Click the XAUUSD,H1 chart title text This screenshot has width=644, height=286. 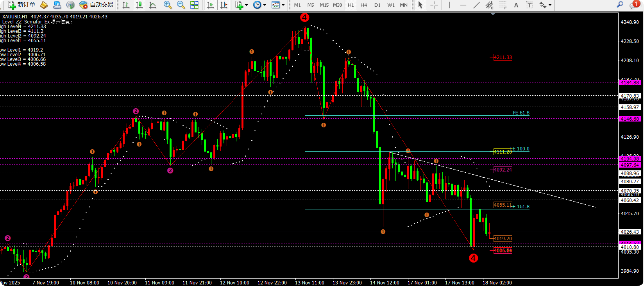(15, 17)
